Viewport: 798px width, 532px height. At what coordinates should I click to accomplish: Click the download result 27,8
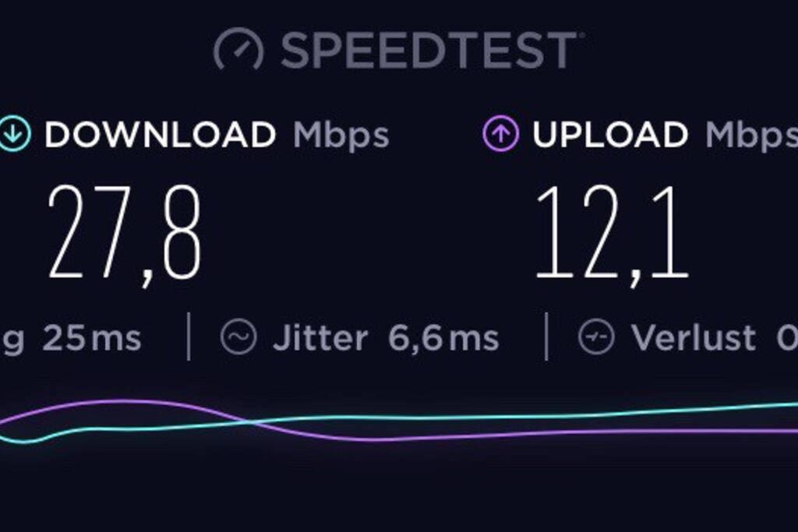(x=125, y=235)
